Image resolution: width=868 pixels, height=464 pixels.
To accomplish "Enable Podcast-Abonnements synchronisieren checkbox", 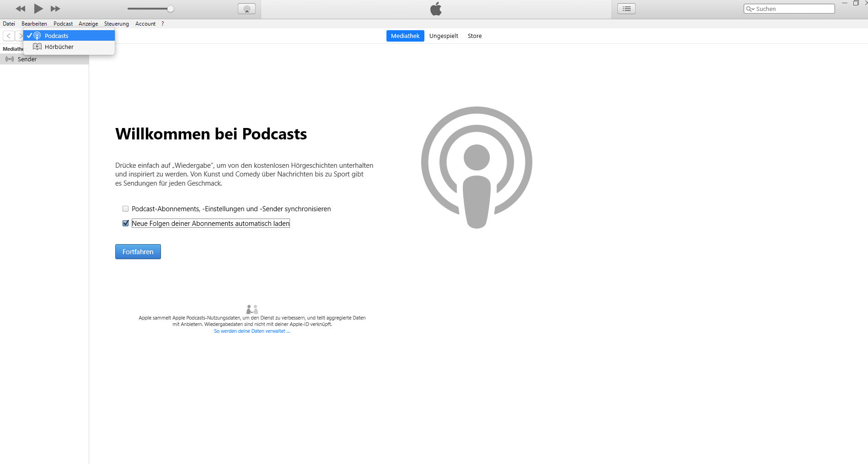I will [126, 209].
